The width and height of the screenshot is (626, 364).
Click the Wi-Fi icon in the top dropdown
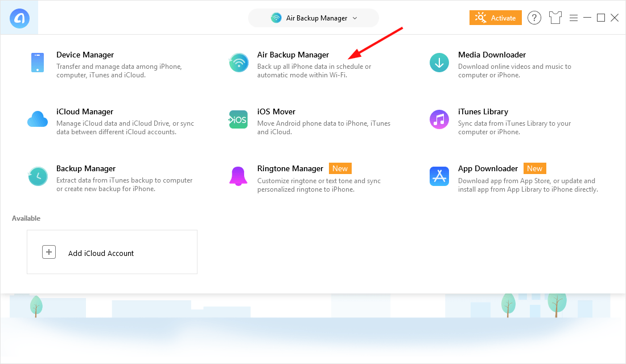[x=276, y=18]
